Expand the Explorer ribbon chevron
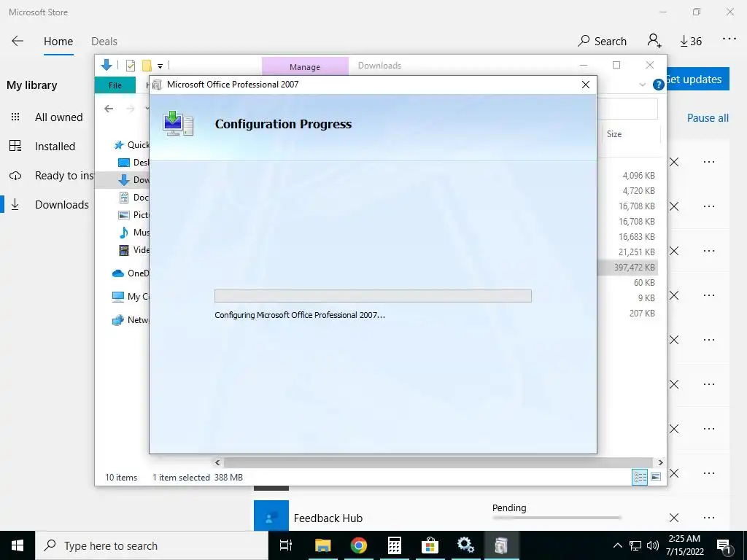 click(642, 85)
